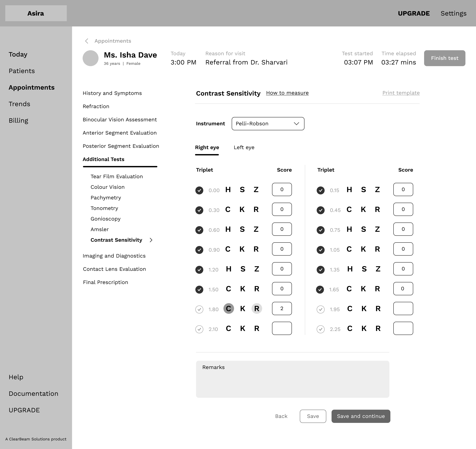Screen dimensions: 476x449
Task: Collapse the Additional Tests section
Action: 103,159
